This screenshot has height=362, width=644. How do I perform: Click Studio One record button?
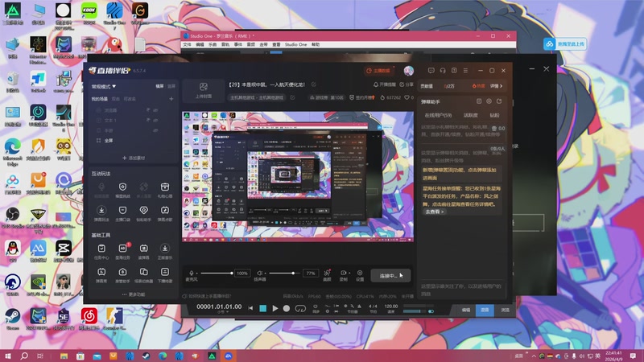click(x=287, y=308)
